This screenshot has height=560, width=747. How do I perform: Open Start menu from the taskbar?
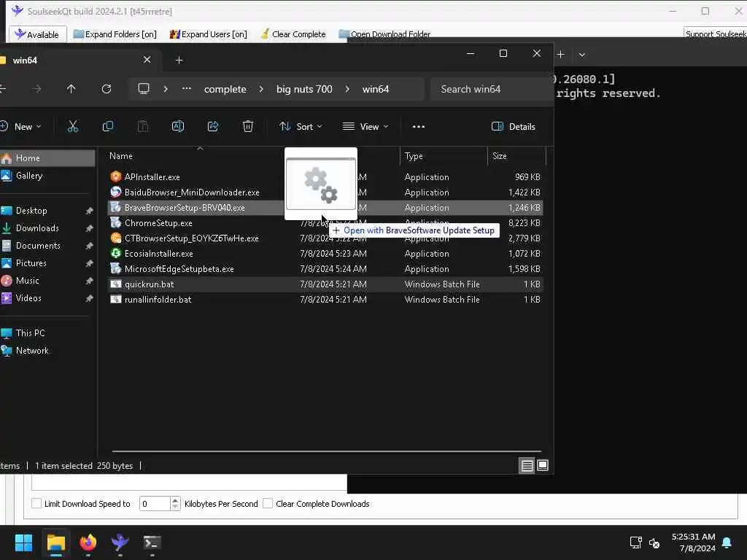point(23,542)
